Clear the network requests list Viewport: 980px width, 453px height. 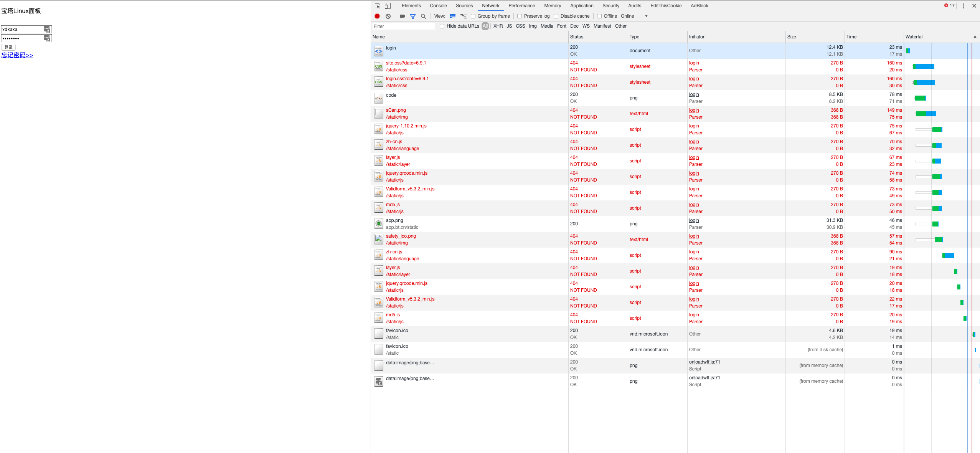[388, 16]
